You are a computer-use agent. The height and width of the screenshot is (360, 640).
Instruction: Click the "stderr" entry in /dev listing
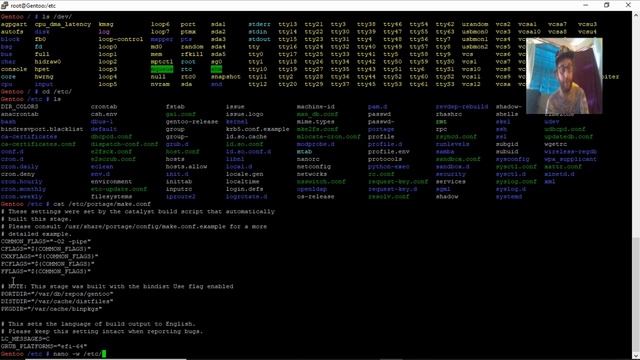pyautogui.click(x=259, y=24)
